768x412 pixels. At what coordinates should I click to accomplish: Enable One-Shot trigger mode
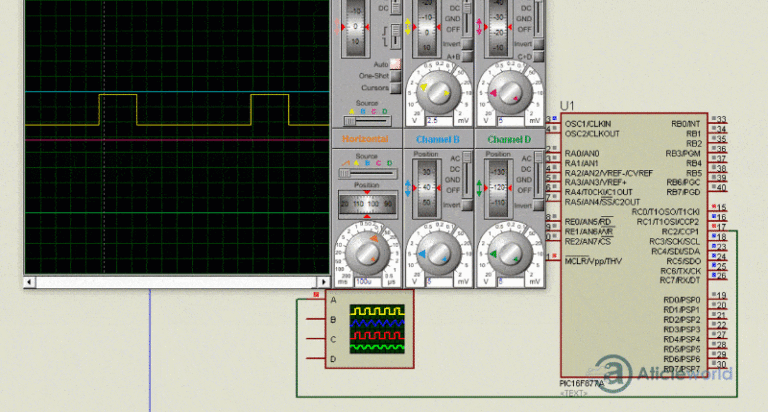click(x=395, y=76)
